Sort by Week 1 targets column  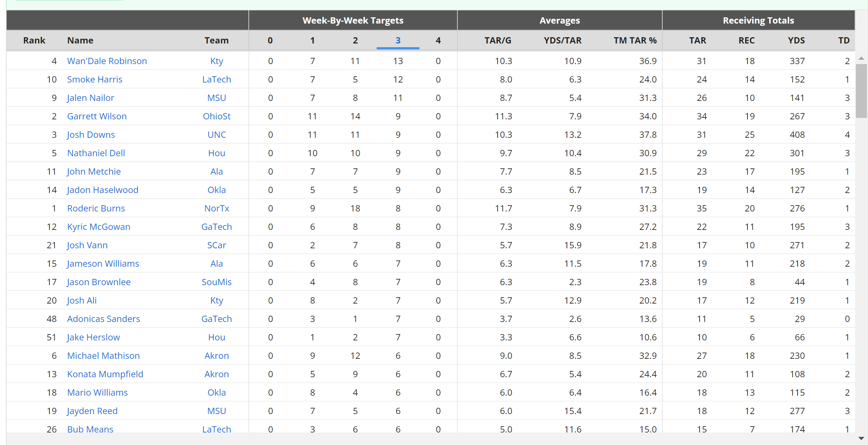(313, 40)
